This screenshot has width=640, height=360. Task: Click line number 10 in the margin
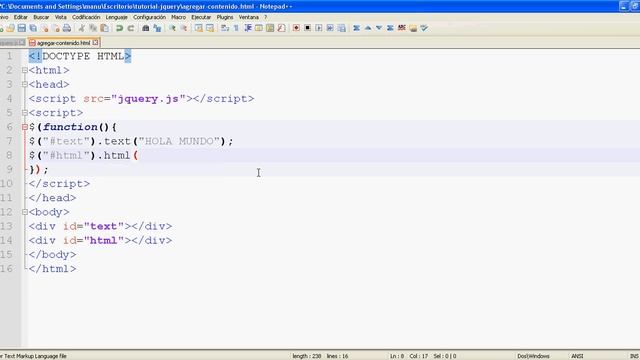coord(7,184)
